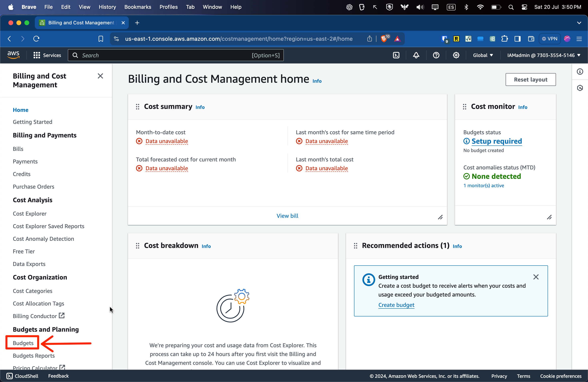This screenshot has height=382, width=588.
Task: Bookmark this page via bookmark icon
Action: [101, 39]
